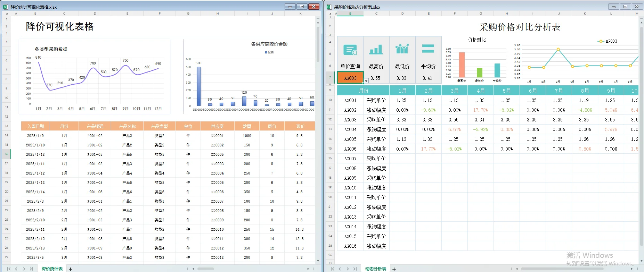
Task: Switch to the 降价统计表 sheet tab
Action: (52, 269)
